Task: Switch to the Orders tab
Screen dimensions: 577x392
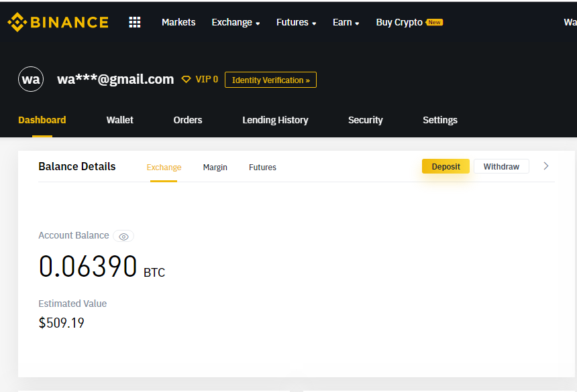Action: click(188, 120)
